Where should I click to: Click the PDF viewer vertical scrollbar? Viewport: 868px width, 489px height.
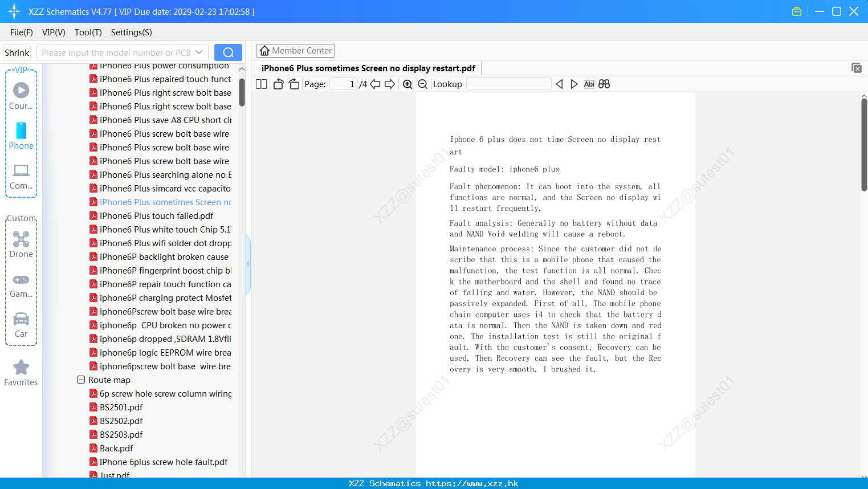(x=864, y=145)
